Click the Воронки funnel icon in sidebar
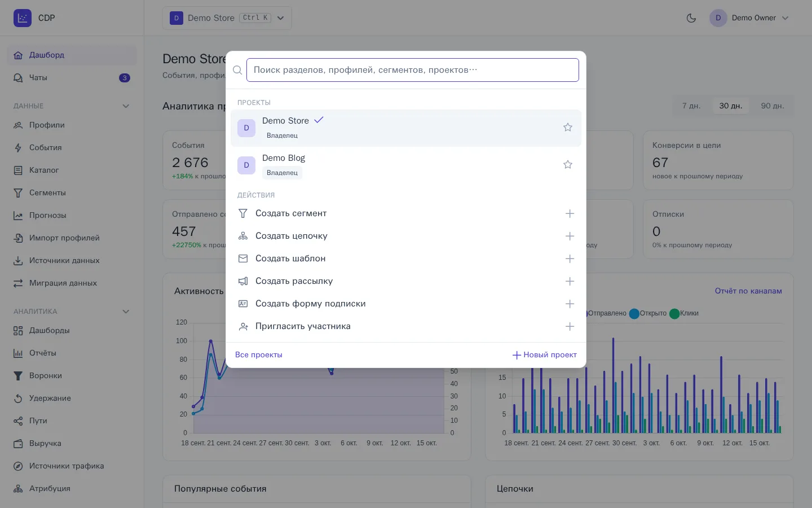 18,375
